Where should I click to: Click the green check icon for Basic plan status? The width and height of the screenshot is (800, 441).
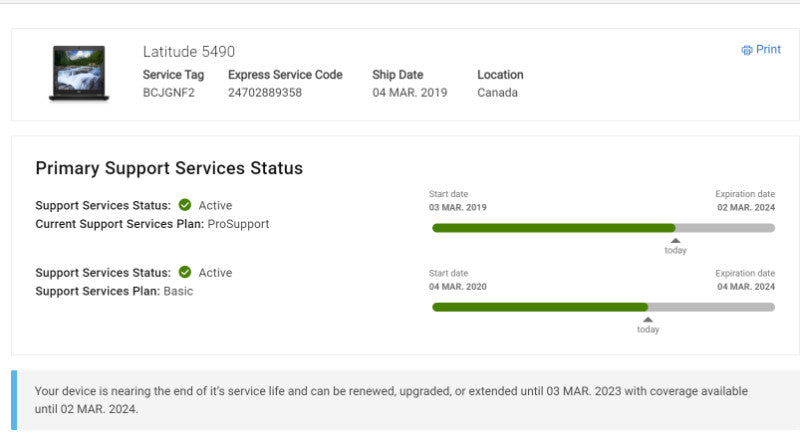click(x=185, y=273)
